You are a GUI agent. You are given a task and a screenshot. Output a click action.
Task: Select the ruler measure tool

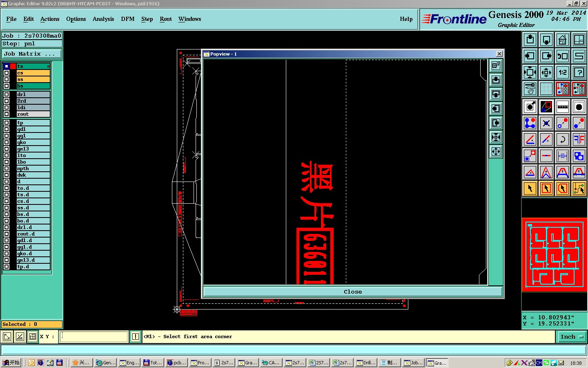coord(563,107)
